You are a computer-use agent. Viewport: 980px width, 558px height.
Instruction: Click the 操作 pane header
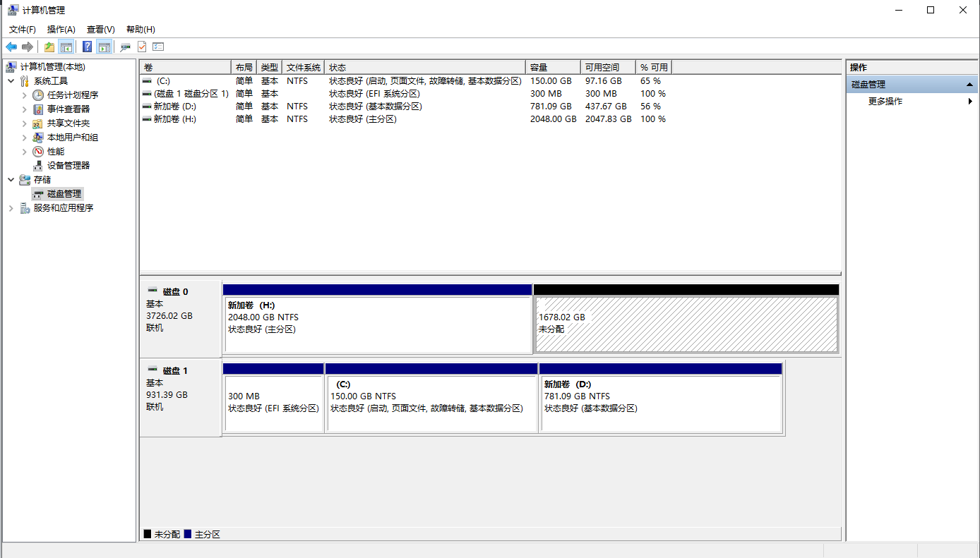pos(912,67)
